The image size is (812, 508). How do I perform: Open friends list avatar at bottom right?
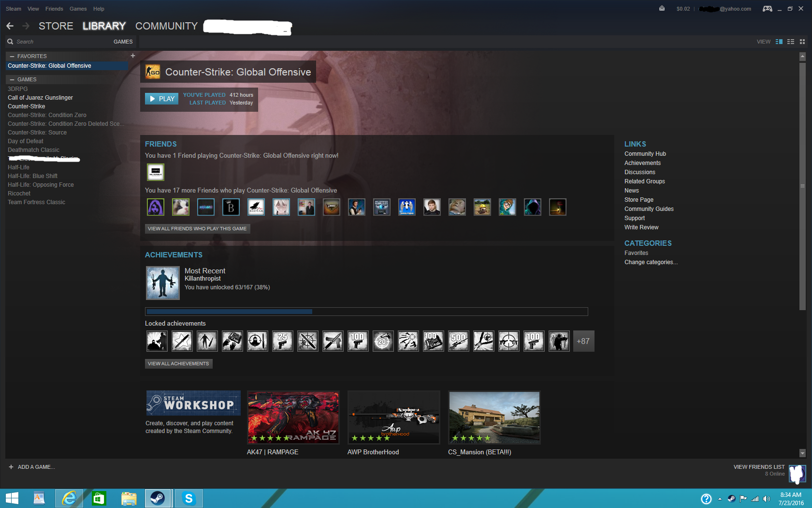797,474
